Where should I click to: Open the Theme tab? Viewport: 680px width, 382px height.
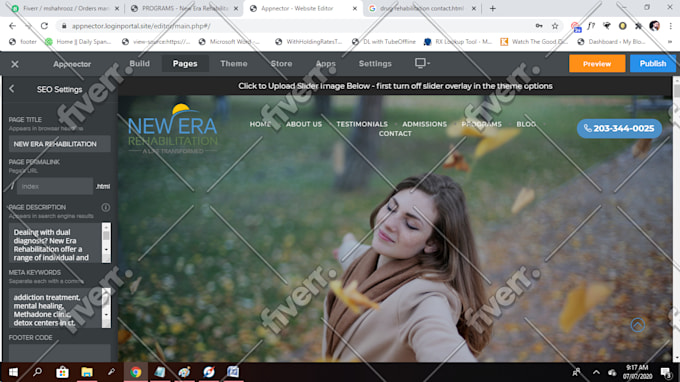pos(233,63)
